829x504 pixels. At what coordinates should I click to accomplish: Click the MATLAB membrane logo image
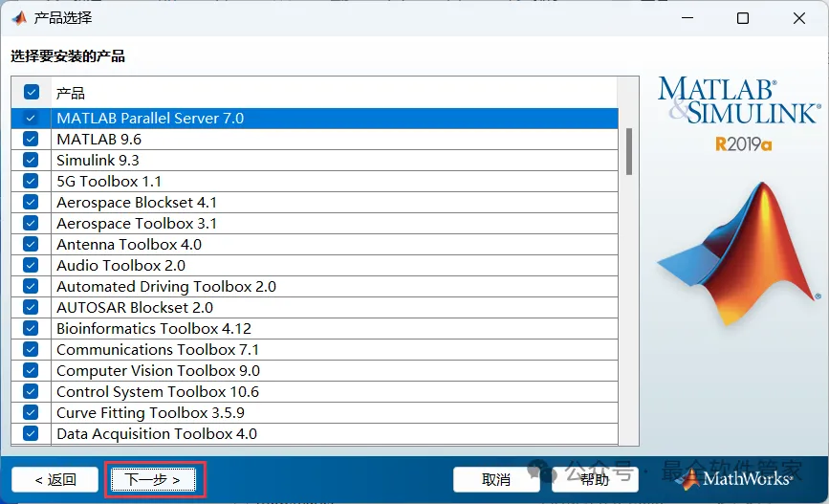739,252
